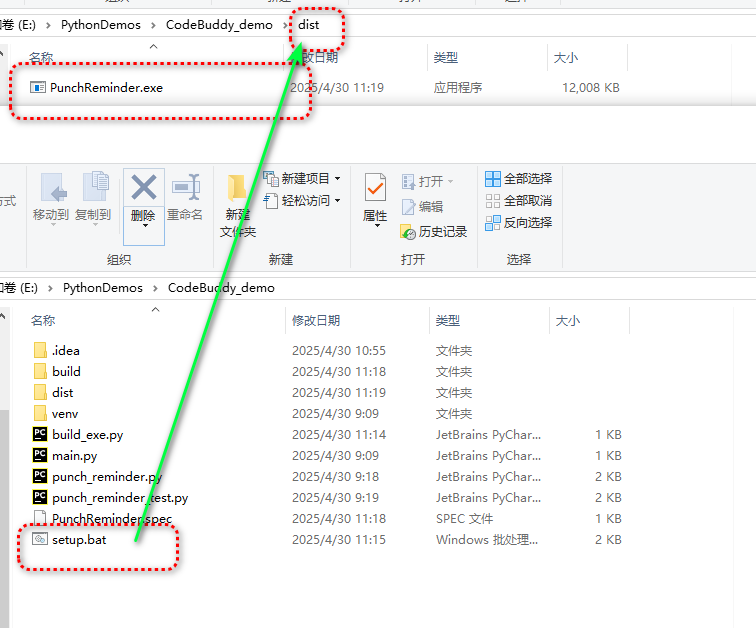
Task: Click PythonDemos in the lower address bar
Action: (x=103, y=288)
